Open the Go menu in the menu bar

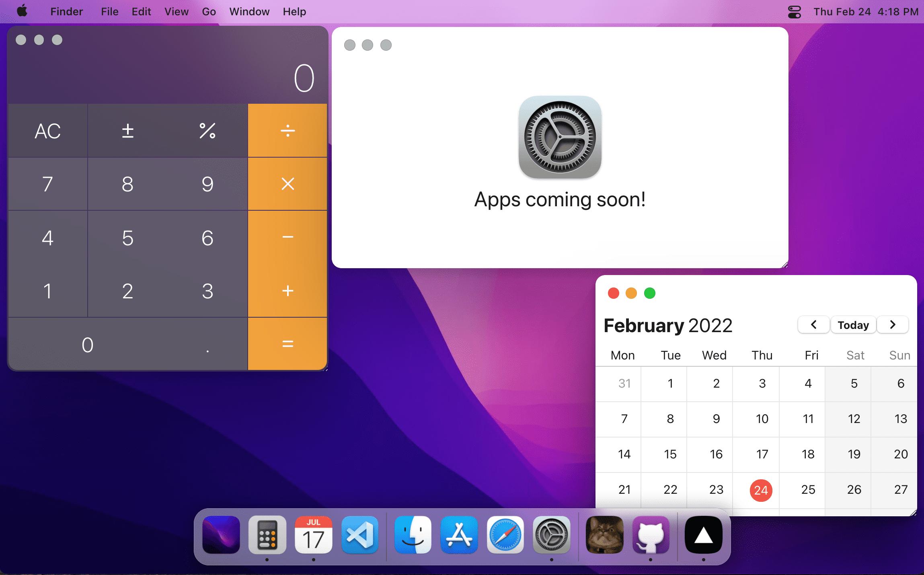(x=209, y=12)
